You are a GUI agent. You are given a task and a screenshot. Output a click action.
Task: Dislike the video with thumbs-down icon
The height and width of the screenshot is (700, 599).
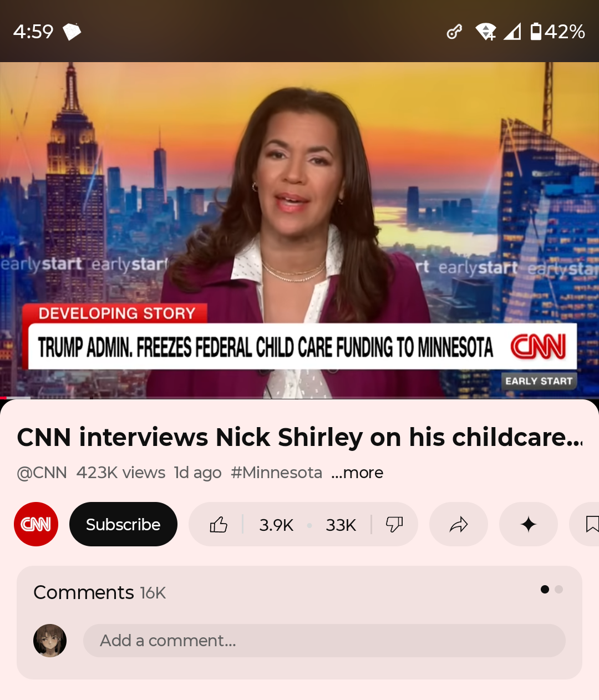(x=394, y=524)
